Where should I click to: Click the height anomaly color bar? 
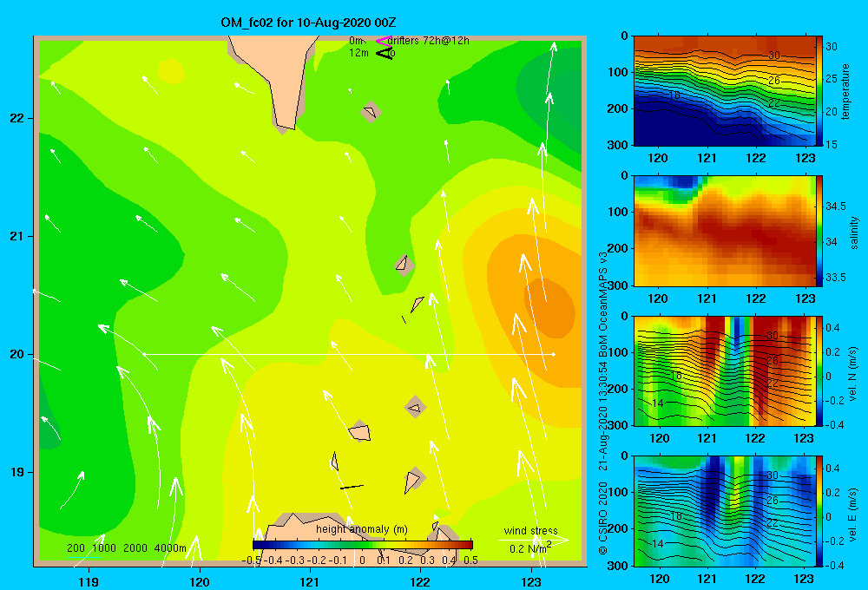click(363, 545)
